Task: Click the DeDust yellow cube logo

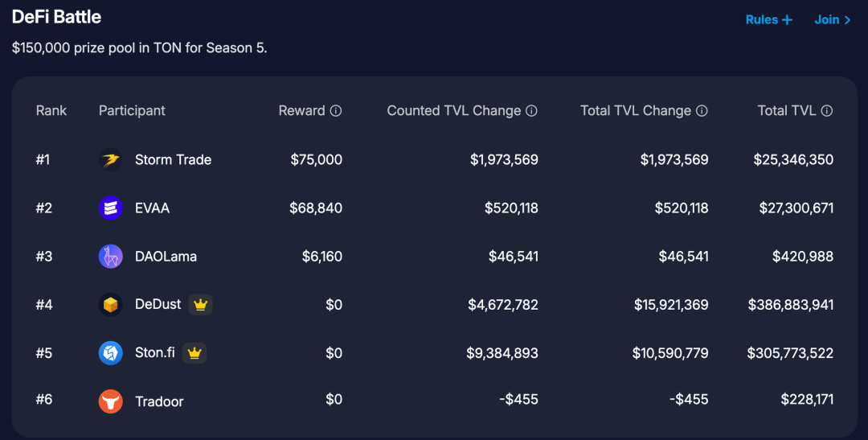Action: (111, 305)
